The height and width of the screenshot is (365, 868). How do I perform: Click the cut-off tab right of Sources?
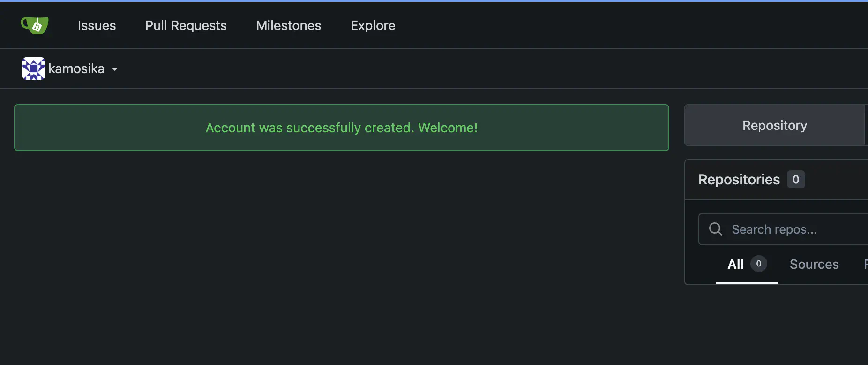pos(865,264)
